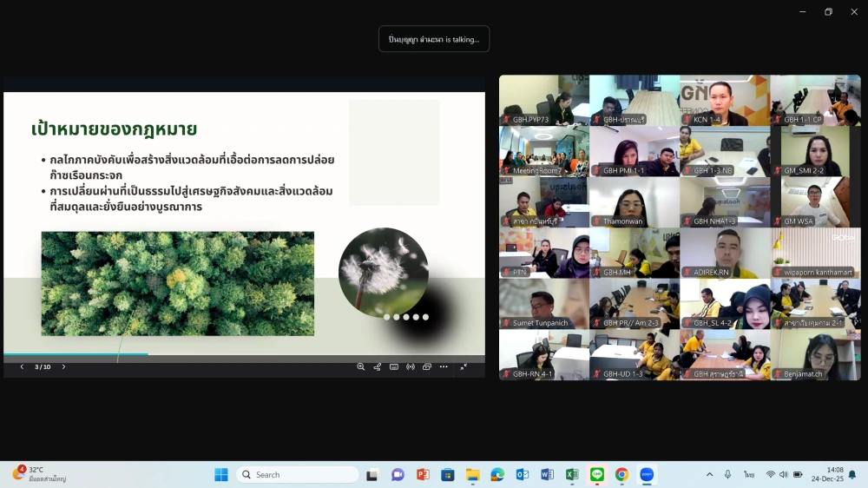Screen dimensions: 868x488
Task: Select the GBH 1-1 CP participant video tile
Action: 815,100
